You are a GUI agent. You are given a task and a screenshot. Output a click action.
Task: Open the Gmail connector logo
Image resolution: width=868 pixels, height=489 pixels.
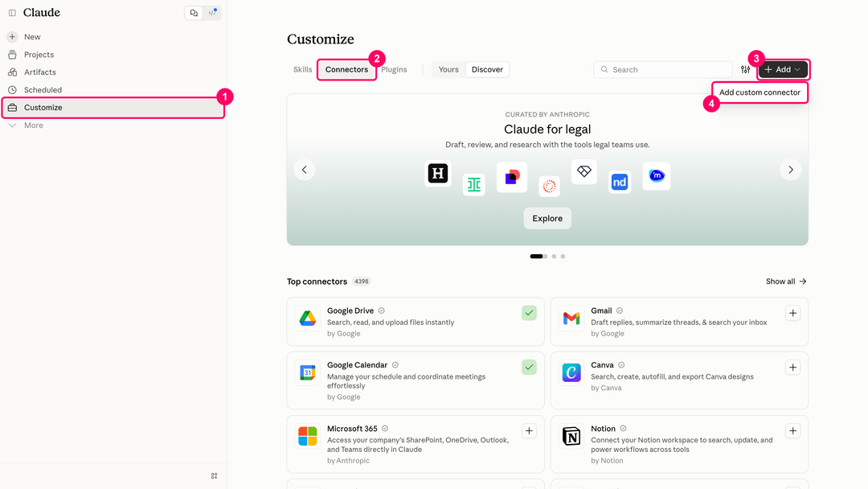[571, 318]
